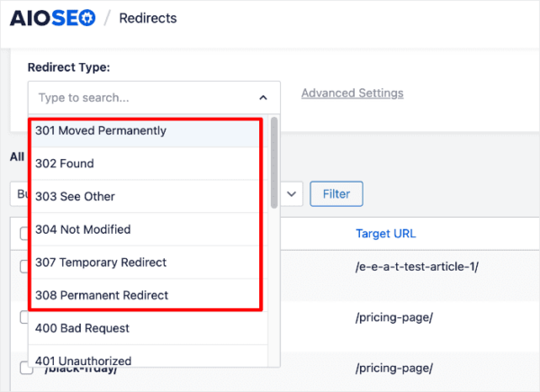The image size is (540, 392).
Task: Choose 302 Found redirect type
Action: click(x=65, y=164)
